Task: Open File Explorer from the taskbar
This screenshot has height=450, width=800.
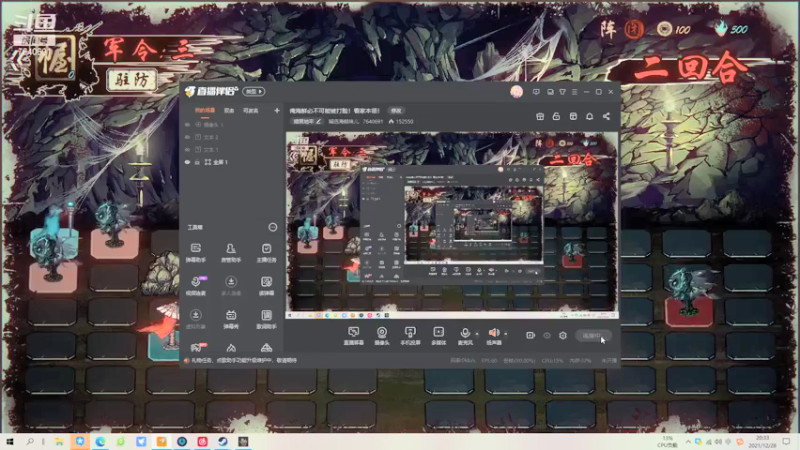Action: tap(59, 441)
